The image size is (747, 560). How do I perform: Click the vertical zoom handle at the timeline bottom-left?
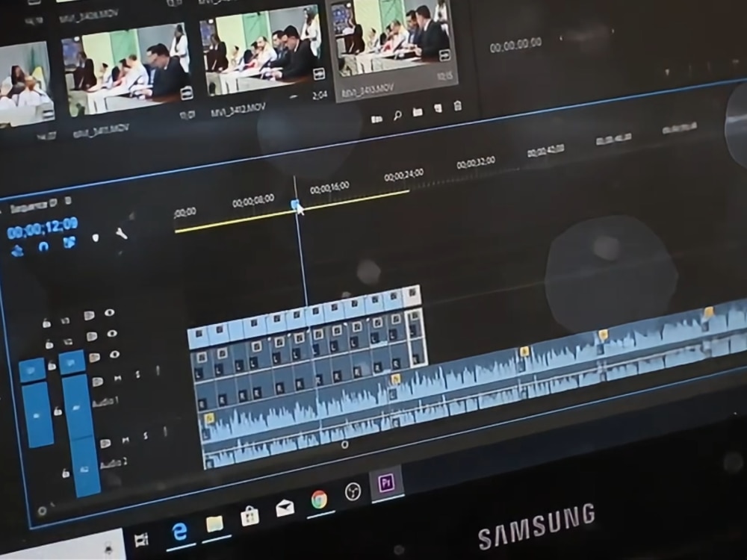pyautogui.click(x=43, y=511)
